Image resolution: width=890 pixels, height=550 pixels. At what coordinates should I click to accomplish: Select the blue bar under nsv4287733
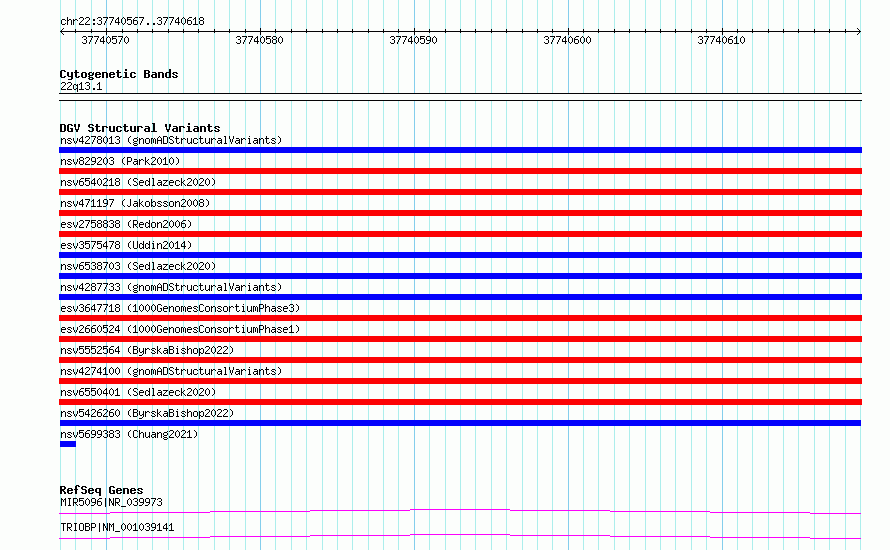(460, 297)
